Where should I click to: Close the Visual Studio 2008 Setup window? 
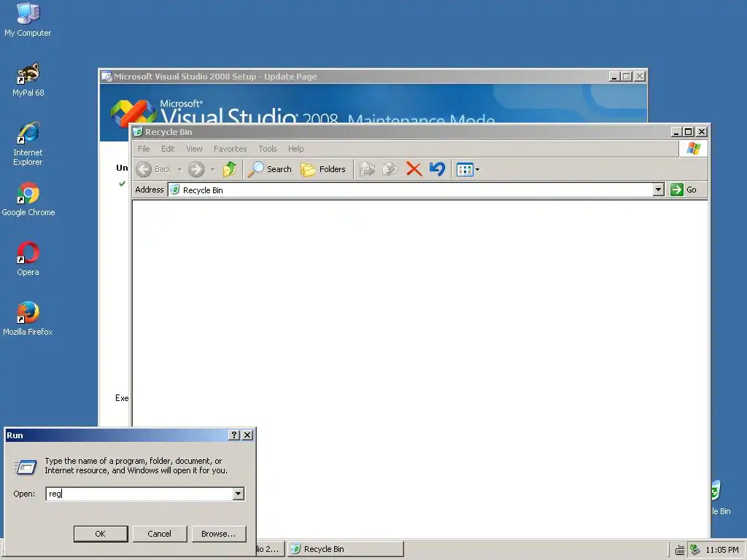640,76
